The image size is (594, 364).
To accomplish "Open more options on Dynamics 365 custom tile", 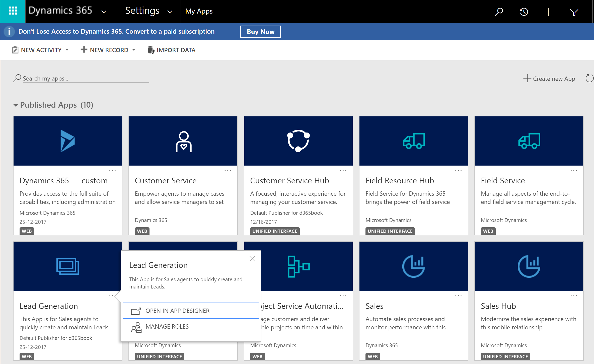I will click(112, 170).
